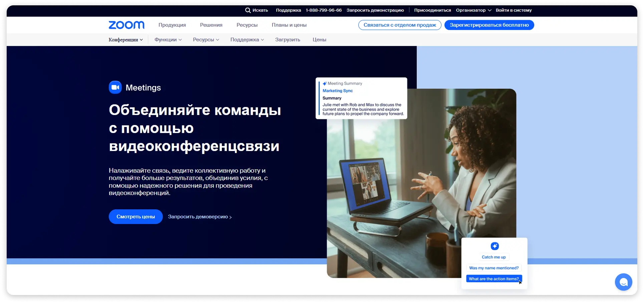Screen dimensions: 644x303
Task: Click Войти в систему link
Action: coord(514,10)
